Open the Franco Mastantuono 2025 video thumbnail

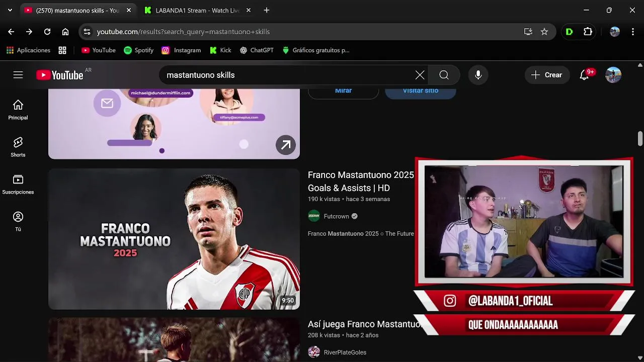174,239
